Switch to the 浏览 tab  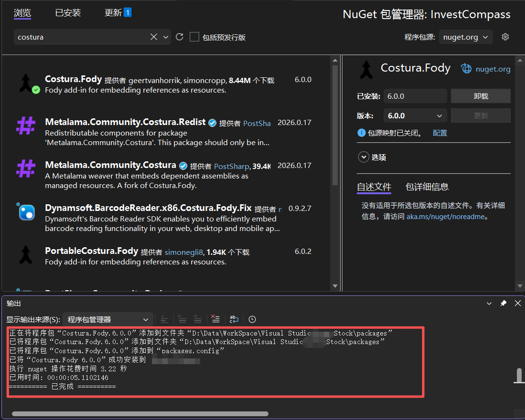click(x=22, y=13)
